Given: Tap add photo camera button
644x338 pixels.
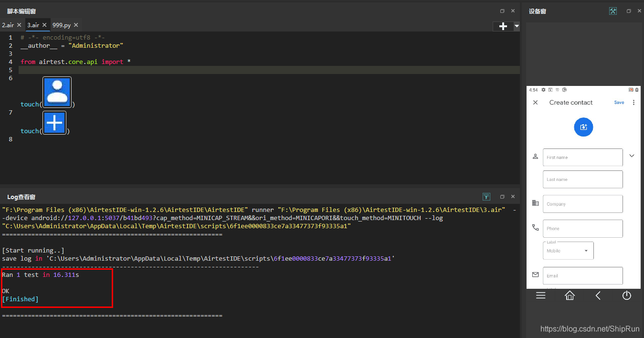Looking at the screenshot, I should pos(583,127).
